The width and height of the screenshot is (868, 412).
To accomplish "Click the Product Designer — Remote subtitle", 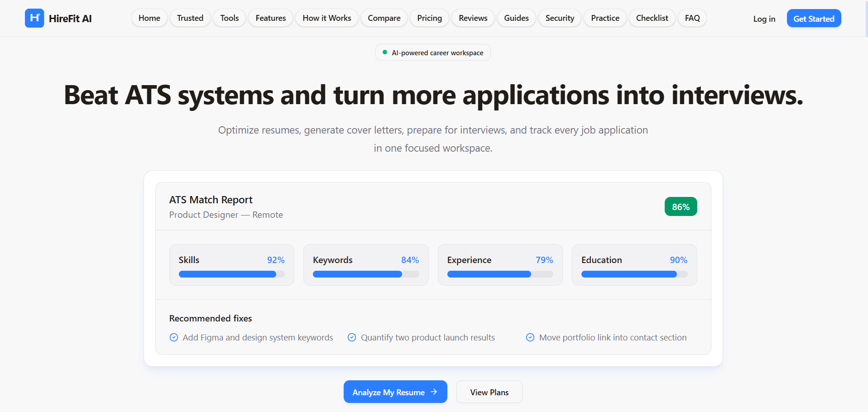I will tap(226, 215).
